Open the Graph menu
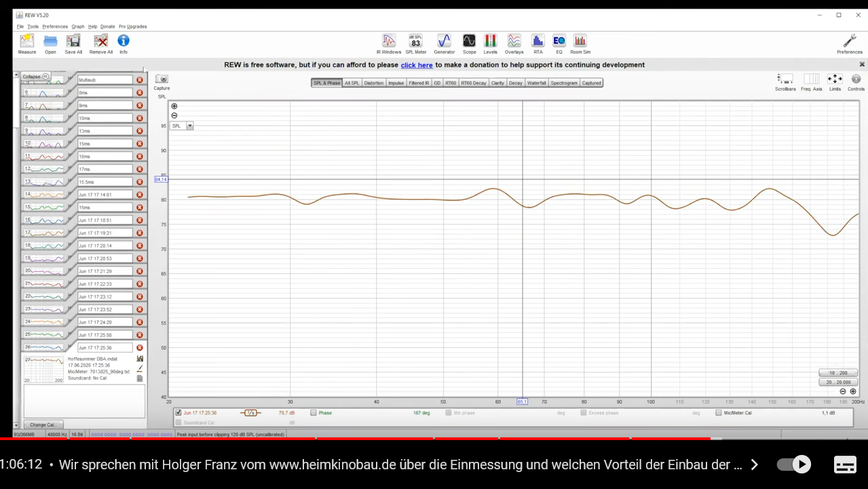Screen dimensions: 868x489 [78, 26]
